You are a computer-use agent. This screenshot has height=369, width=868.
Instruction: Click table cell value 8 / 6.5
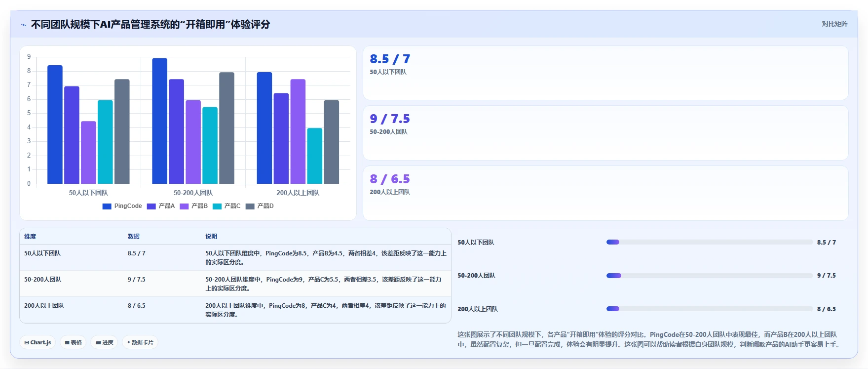click(x=137, y=306)
